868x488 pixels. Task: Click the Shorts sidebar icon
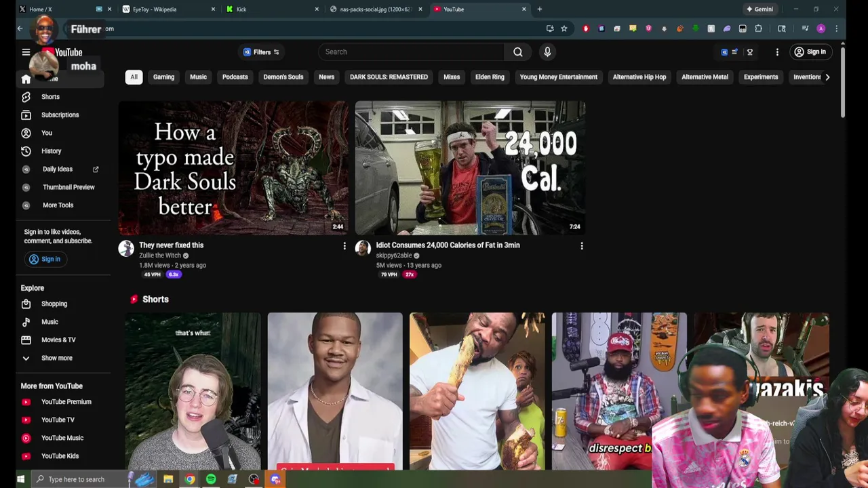[x=26, y=97]
